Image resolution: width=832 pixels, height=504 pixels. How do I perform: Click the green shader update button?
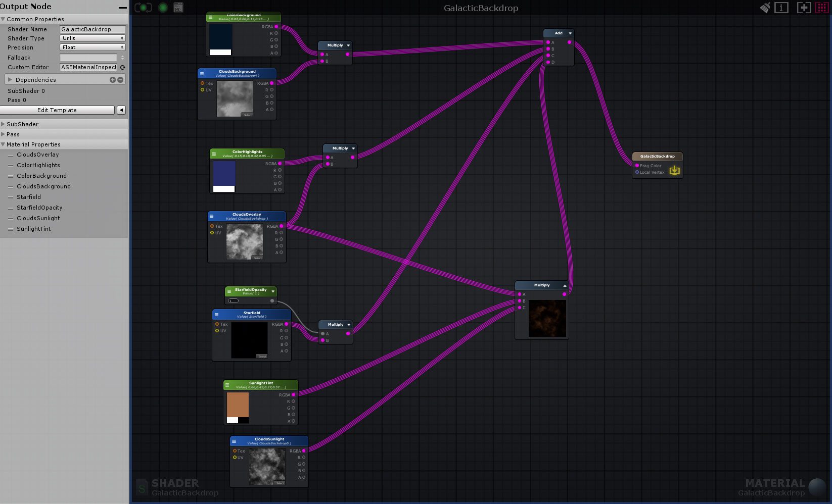click(163, 8)
